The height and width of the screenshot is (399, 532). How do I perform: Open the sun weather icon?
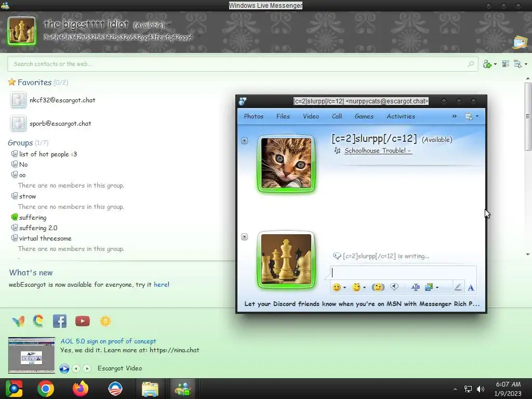105,321
